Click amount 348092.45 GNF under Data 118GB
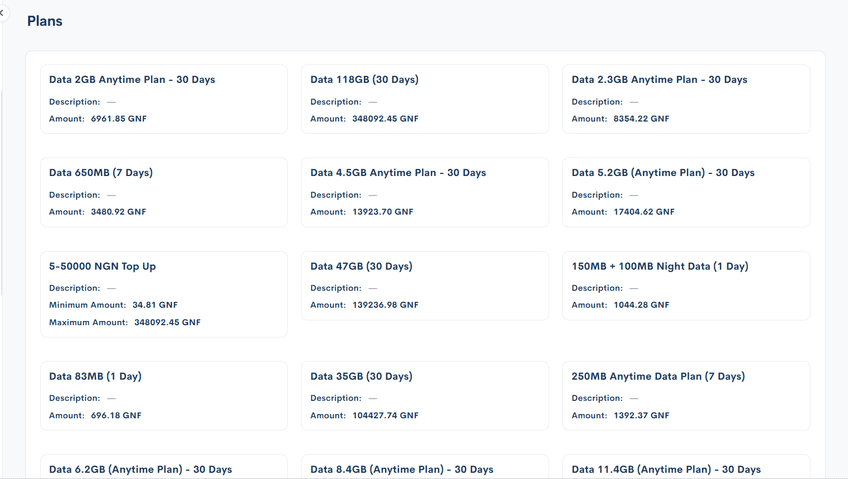The image size is (848, 479). click(x=385, y=118)
